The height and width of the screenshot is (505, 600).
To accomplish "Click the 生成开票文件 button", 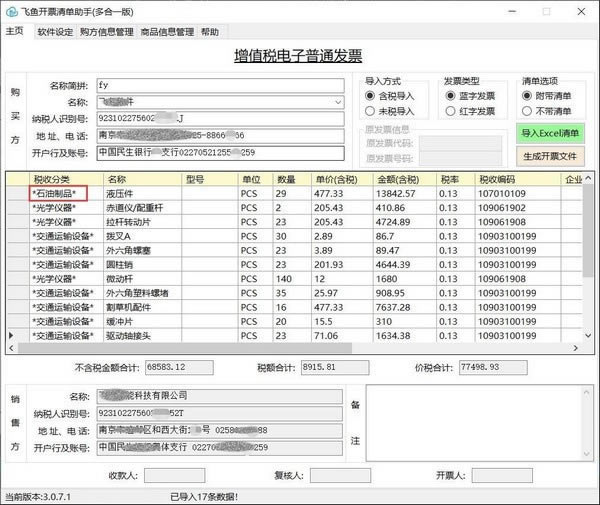I will click(x=550, y=157).
